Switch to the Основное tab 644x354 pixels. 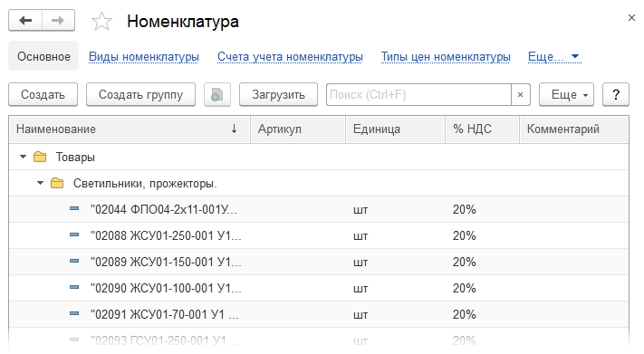pyautogui.click(x=43, y=56)
